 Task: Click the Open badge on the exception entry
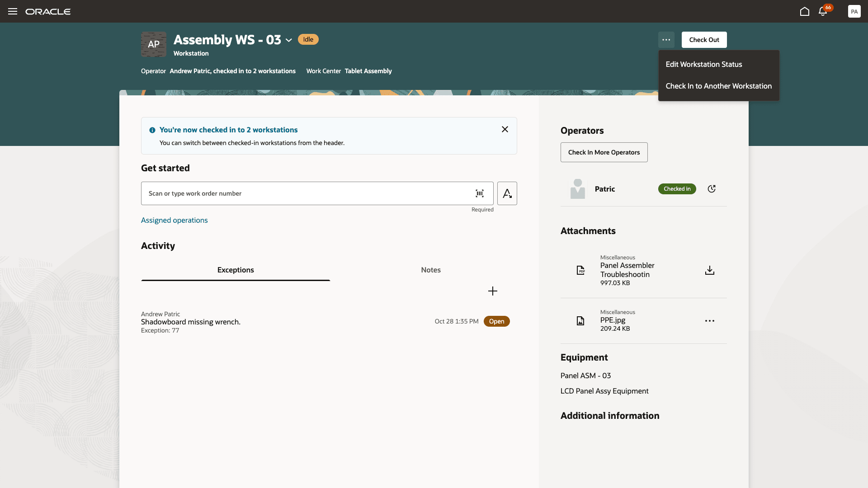pyautogui.click(x=496, y=321)
